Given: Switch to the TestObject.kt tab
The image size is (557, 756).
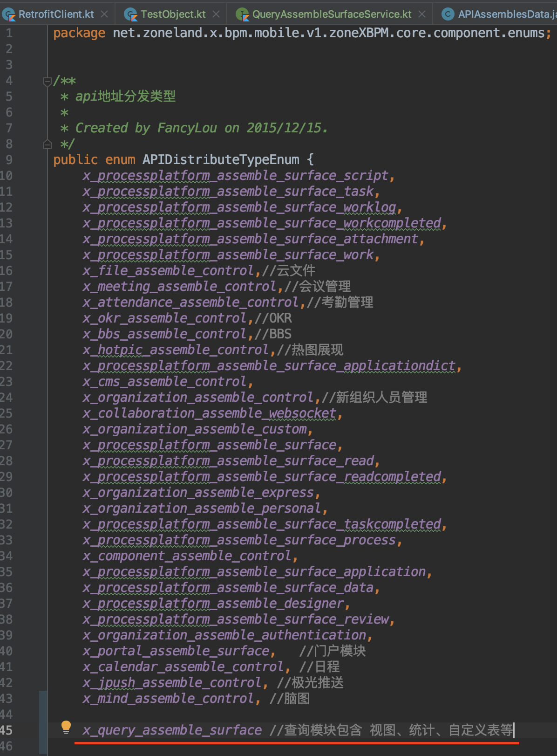Looking at the screenshot, I should pyautogui.click(x=173, y=14).
